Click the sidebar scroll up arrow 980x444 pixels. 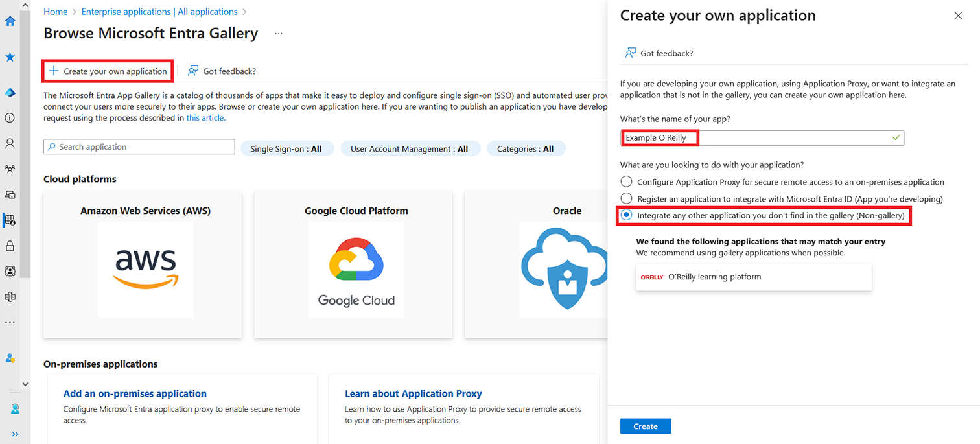click(x=25, y=5)
